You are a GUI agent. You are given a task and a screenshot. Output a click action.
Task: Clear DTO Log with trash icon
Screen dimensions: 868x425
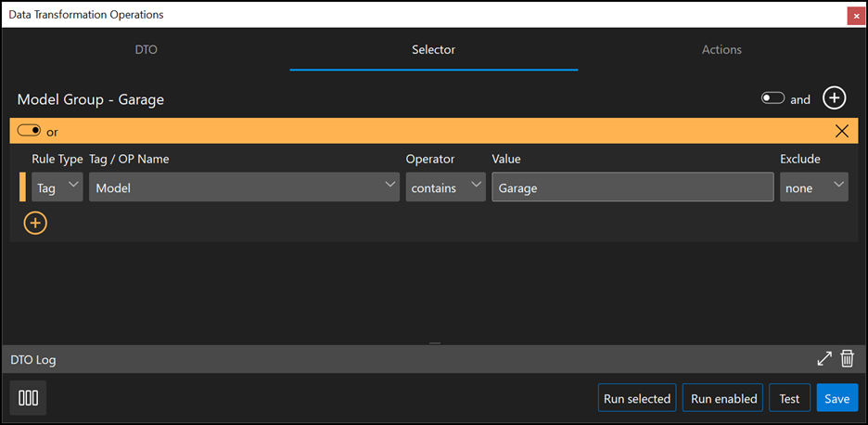coord(847,358)
